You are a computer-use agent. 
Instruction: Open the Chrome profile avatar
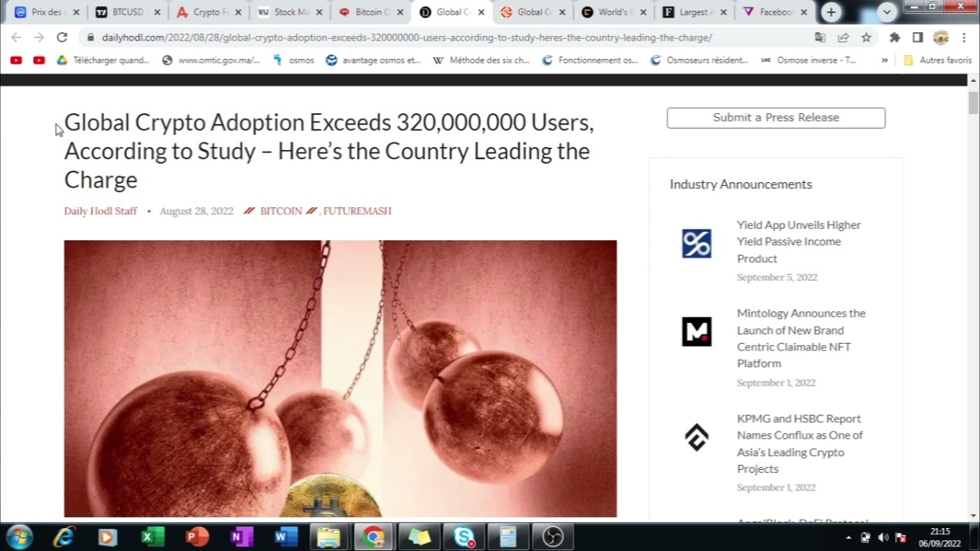941,37
